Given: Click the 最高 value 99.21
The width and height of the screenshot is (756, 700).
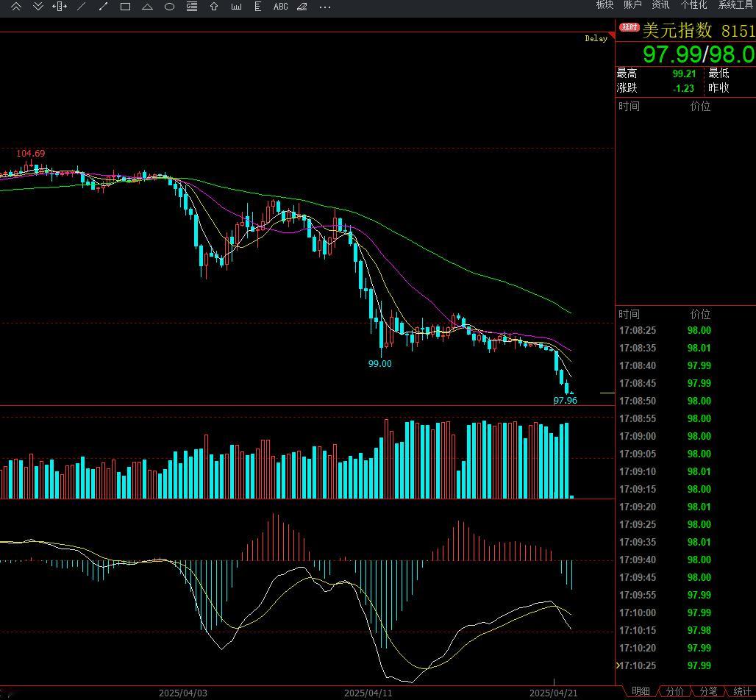Looking at the screenshot, I should coord(684,74).
